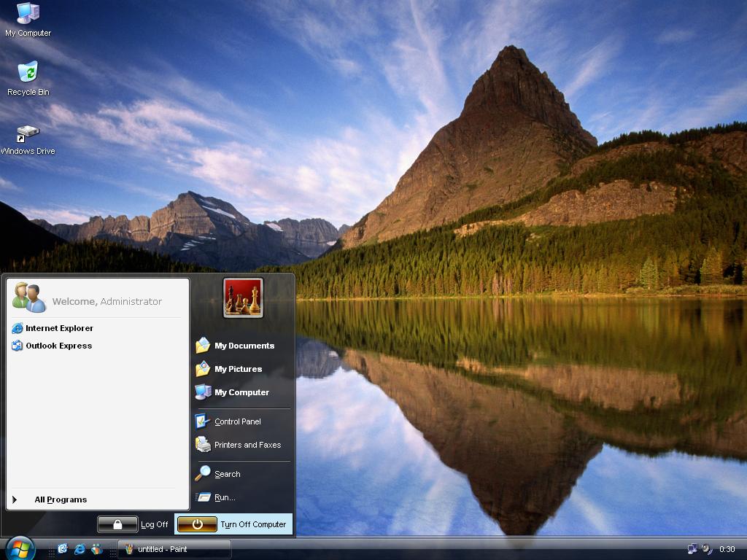Open Internet Explorer from the Start menu
Viewport: 747px width, 560px height.
pos(58,328)
